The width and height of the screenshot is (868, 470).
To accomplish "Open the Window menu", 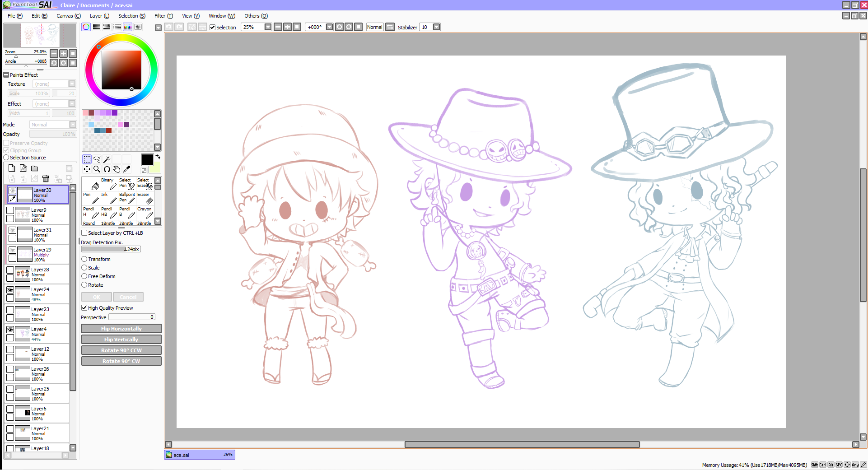I will (222, 16).
